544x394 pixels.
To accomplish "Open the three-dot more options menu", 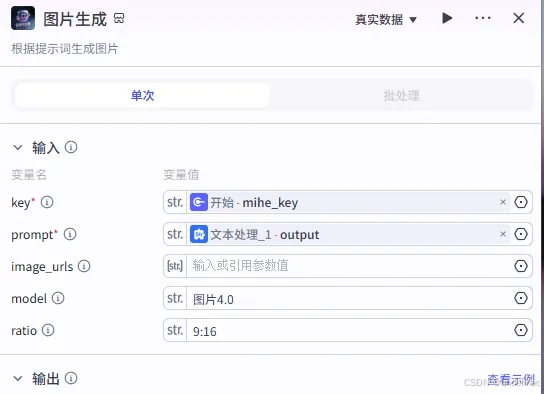I will (483, 18).
